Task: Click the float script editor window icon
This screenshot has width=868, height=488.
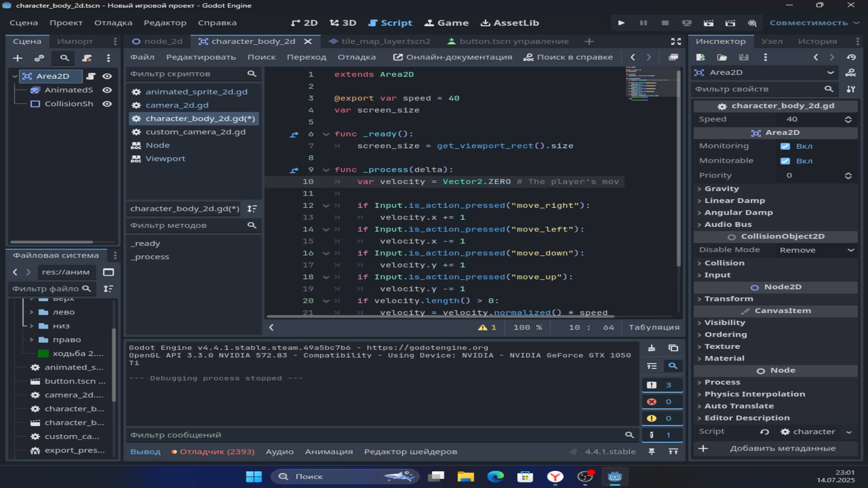Action: click(673, 57)
